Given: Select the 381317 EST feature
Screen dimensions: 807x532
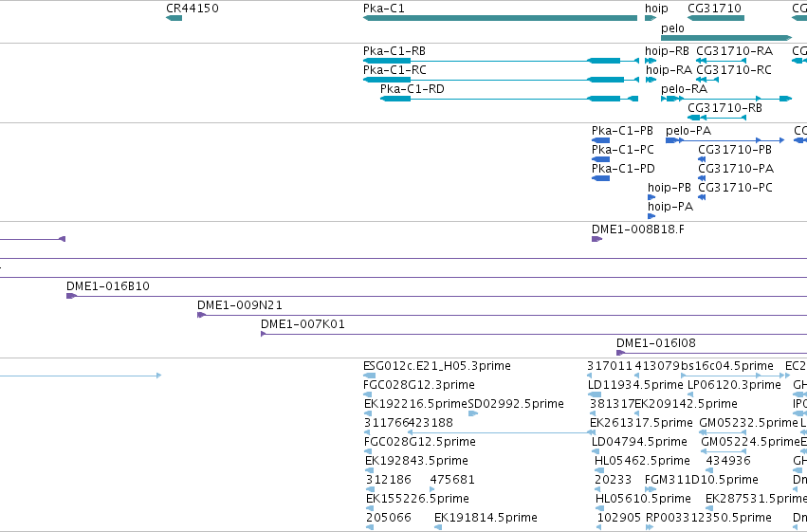Looking at the screenshot, I should coord(593,413).
